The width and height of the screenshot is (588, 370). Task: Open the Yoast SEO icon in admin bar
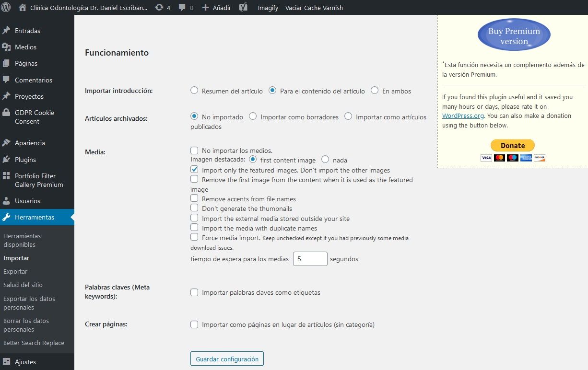[x=243, y=8]
